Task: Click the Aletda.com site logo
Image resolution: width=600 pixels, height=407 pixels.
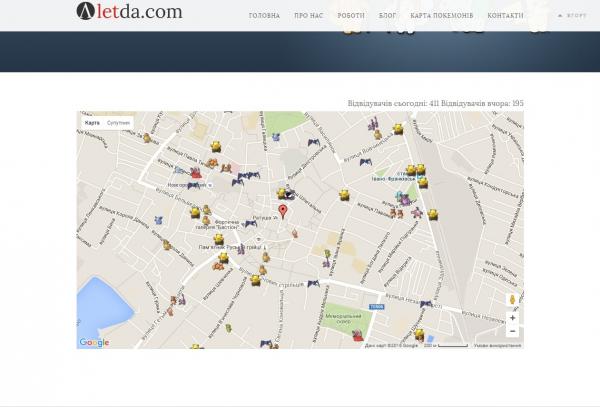Action: (x=129, y=13)
